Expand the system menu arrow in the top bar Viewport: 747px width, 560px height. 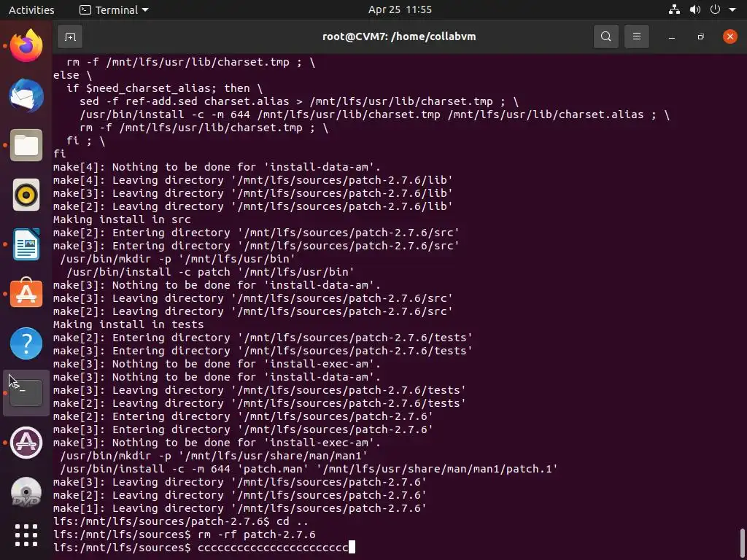click(732, 9)
